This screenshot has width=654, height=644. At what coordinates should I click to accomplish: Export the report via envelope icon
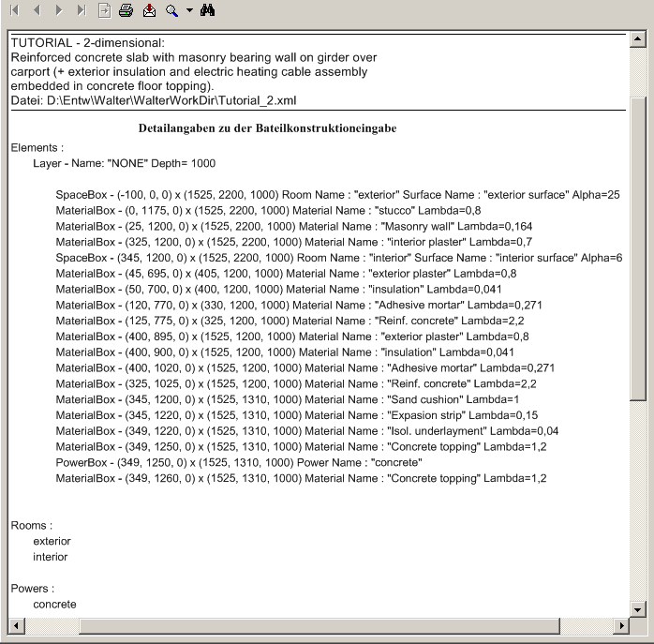149,10
